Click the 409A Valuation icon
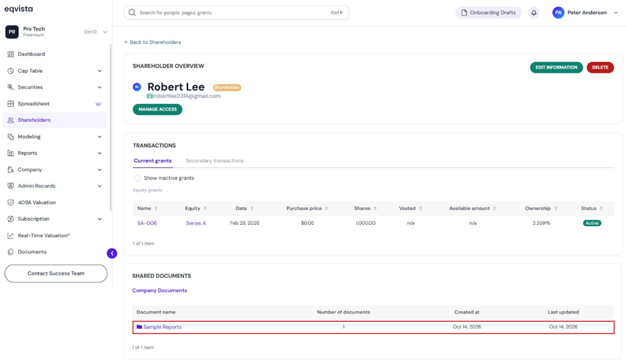Viewport: 626px width, 364px height. click(x=11, y=203)
